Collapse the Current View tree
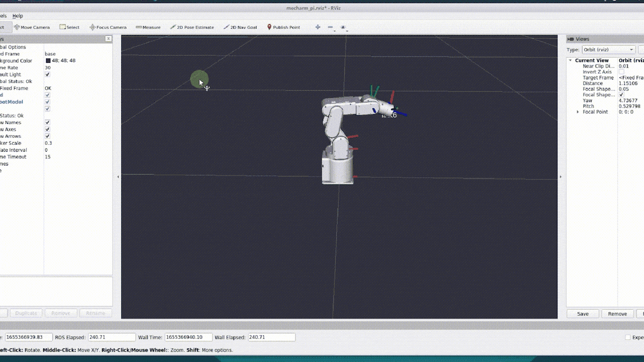The width and height of the screenshot is (644, 362). point(571,60)
